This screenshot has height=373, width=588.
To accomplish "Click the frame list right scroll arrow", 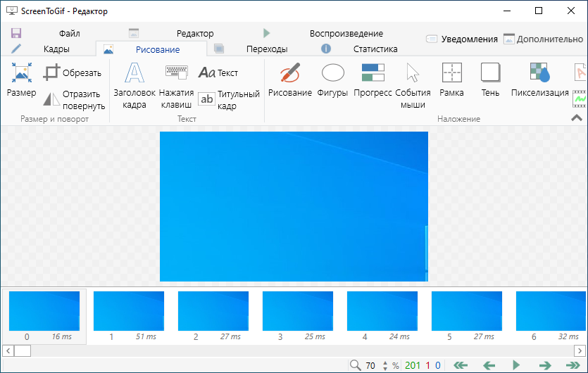I will tap(580, 351).
